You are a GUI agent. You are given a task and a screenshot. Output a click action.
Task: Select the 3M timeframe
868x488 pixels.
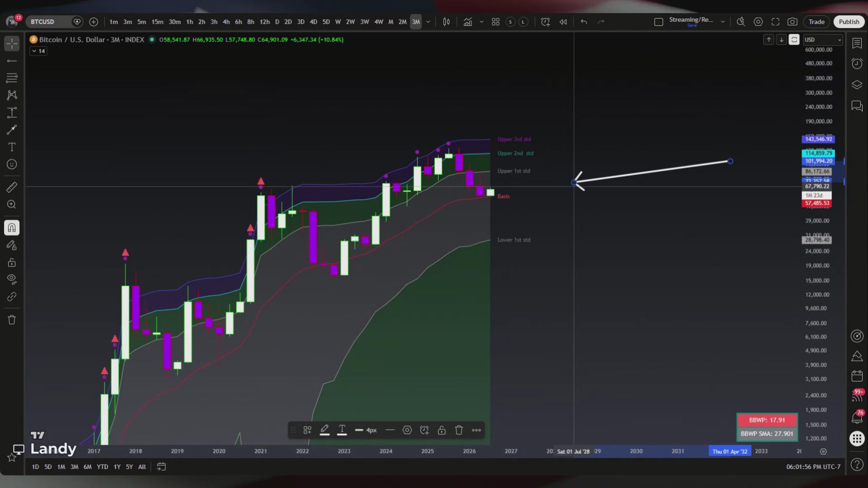415,22
